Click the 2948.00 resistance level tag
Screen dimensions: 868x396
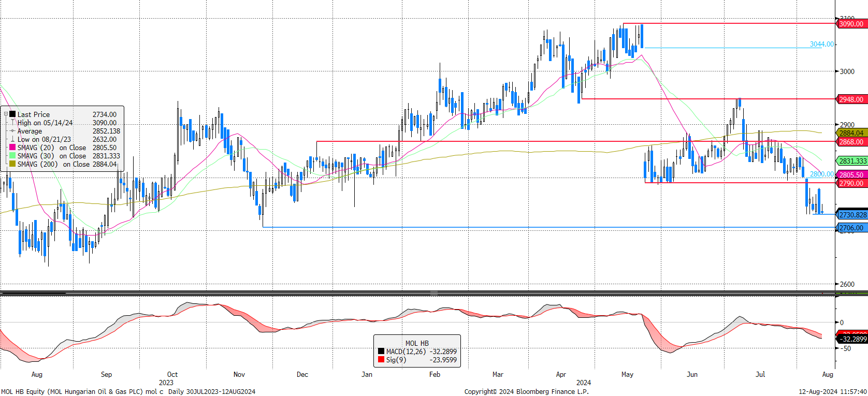coord(851,99)
